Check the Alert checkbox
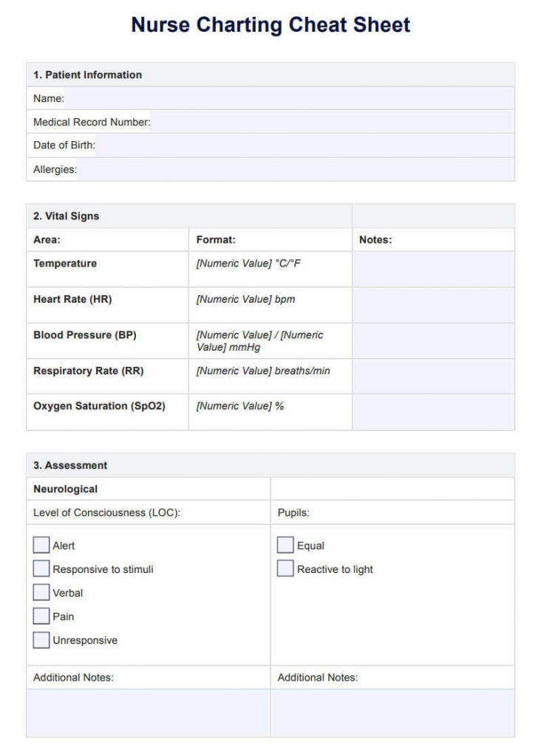 41,545
